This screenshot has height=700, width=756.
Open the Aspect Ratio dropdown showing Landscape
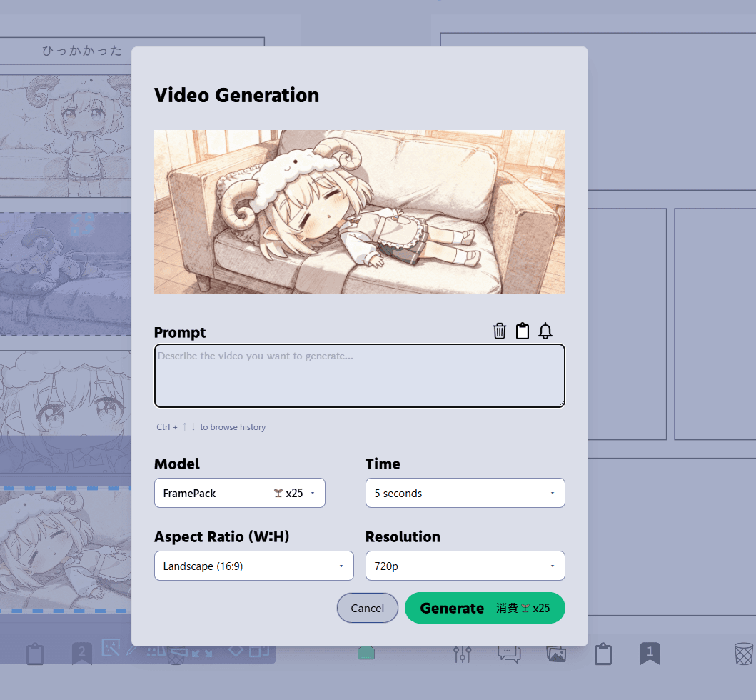tap(253, 566)
